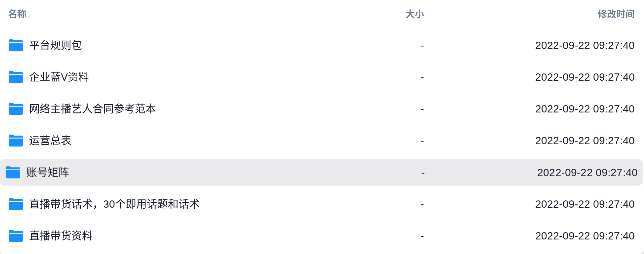Click the highlighted 账号矩阵 folder icon

tap(13, 172)
